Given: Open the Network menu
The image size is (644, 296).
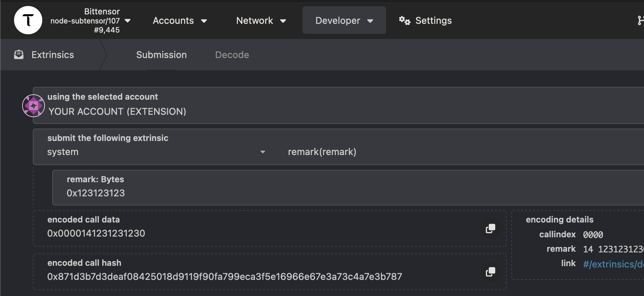Looking at the screenshot, I should 261,20.
